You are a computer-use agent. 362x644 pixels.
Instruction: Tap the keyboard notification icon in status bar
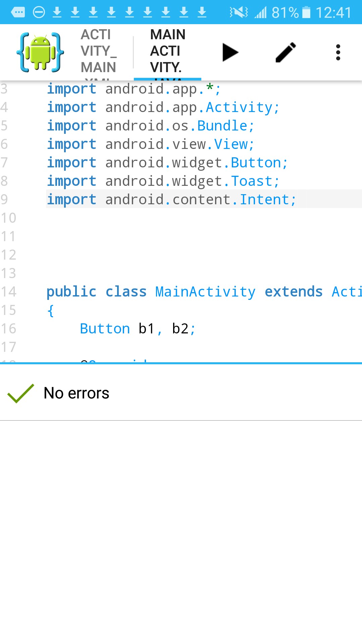pos(18,12)
